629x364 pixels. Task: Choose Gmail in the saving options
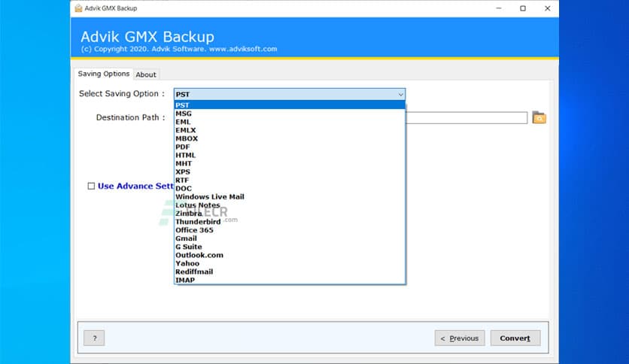(x=290, y=238)
